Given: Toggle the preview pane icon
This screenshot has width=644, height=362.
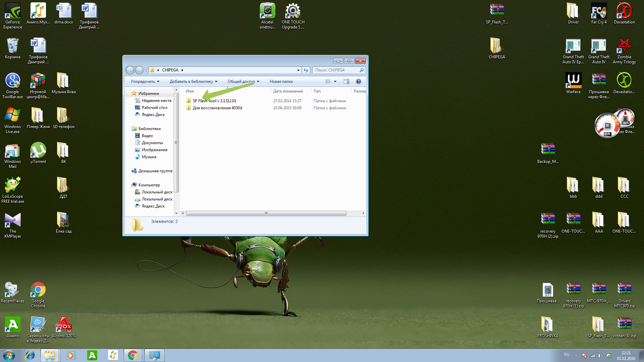Looking at the screenshot, I should [x=346, y=81].
